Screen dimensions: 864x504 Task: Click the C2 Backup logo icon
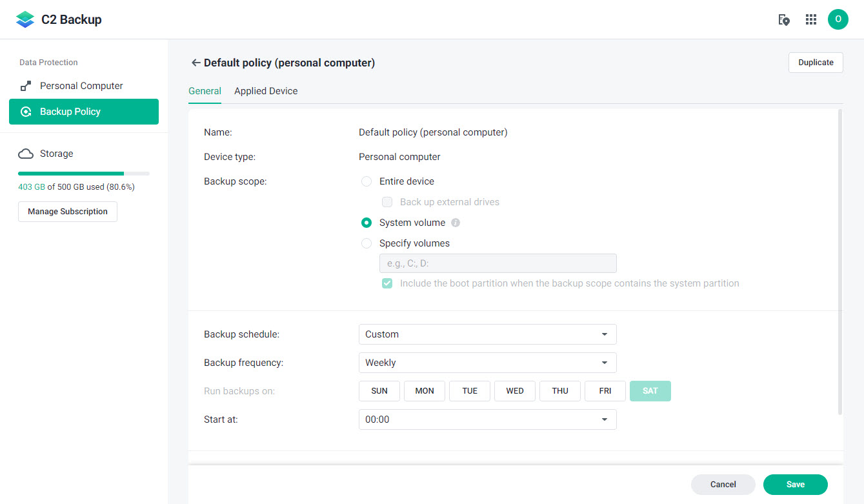pyautogui.click(x=25, y=19)
